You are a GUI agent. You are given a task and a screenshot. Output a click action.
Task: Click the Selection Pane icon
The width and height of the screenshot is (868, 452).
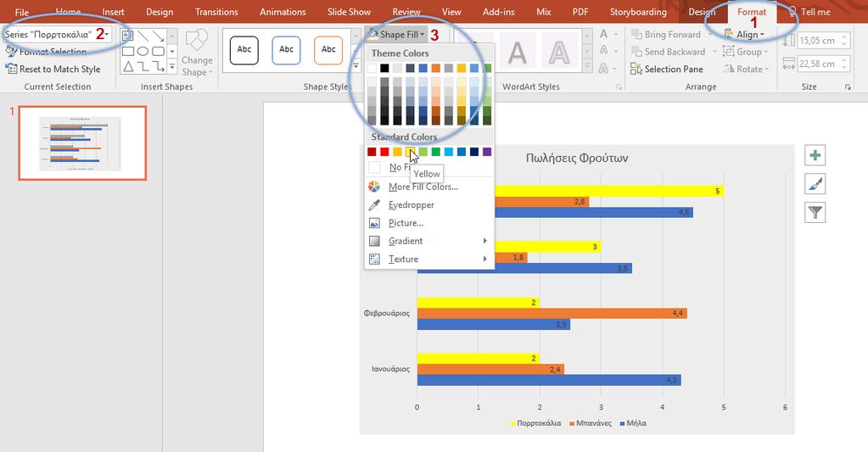pyautogui.click(x=636, y=70)
